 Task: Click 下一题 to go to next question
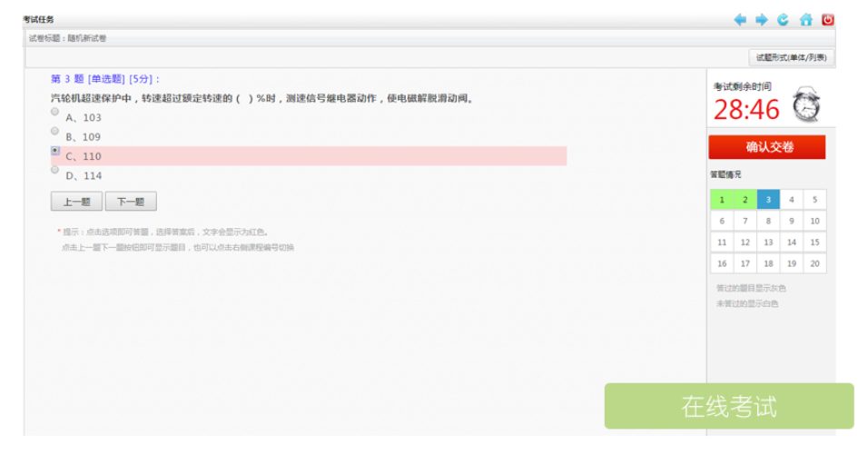click(x=131, y=202)
